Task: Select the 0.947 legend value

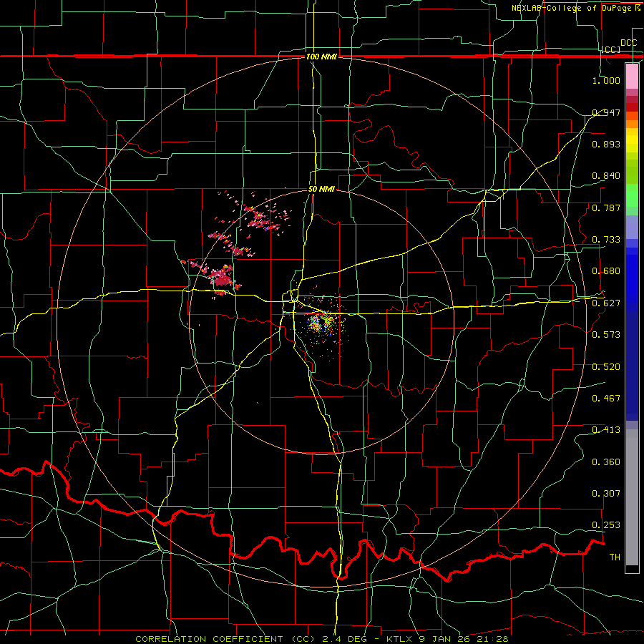Action: pyautogui.click(x=606, y=112)
